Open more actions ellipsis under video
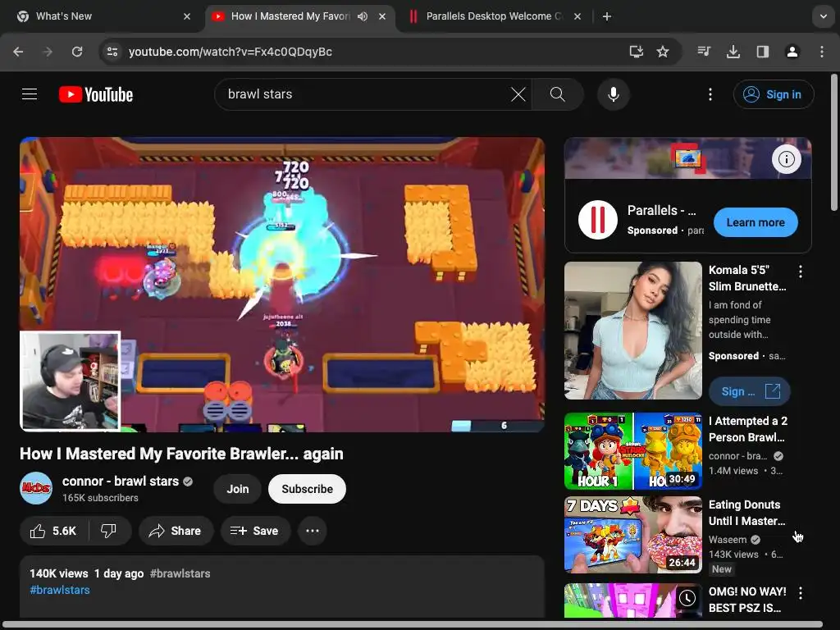 [313, 531]
